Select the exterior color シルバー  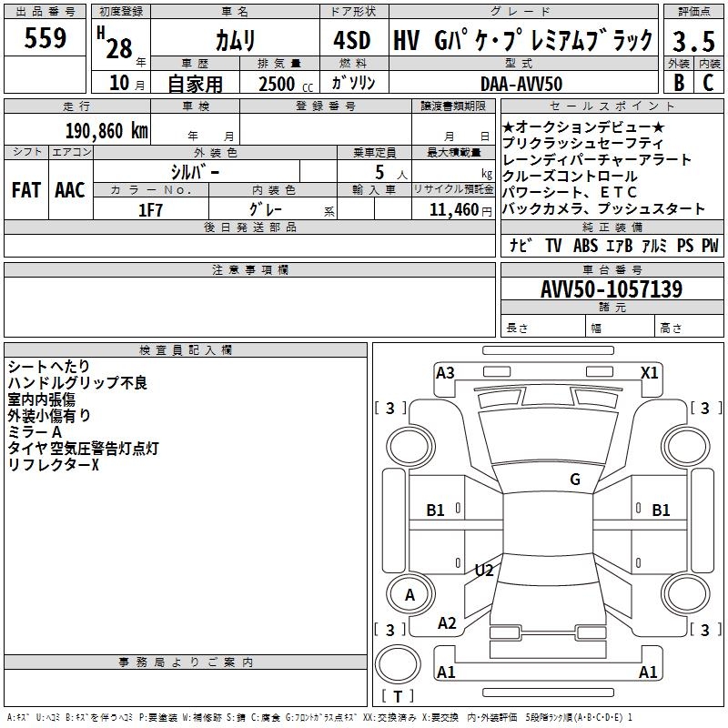(195, 172)
